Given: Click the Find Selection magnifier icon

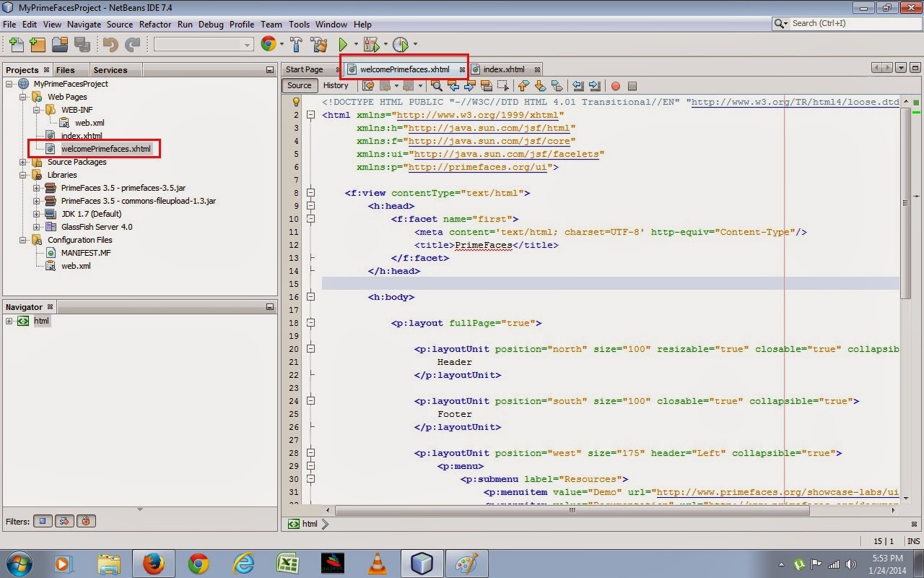Looking at the screenshot, I should pyautogui.click(x=437, y=86).
